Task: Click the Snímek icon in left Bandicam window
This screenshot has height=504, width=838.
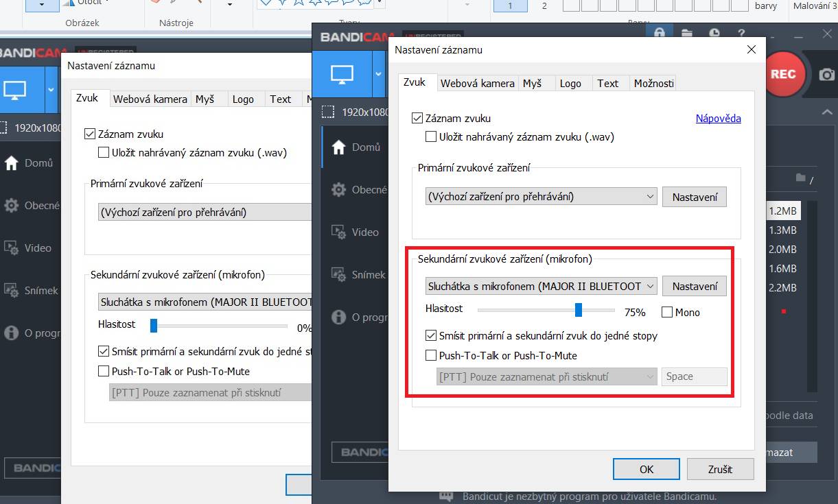Action: click(11, 290)
